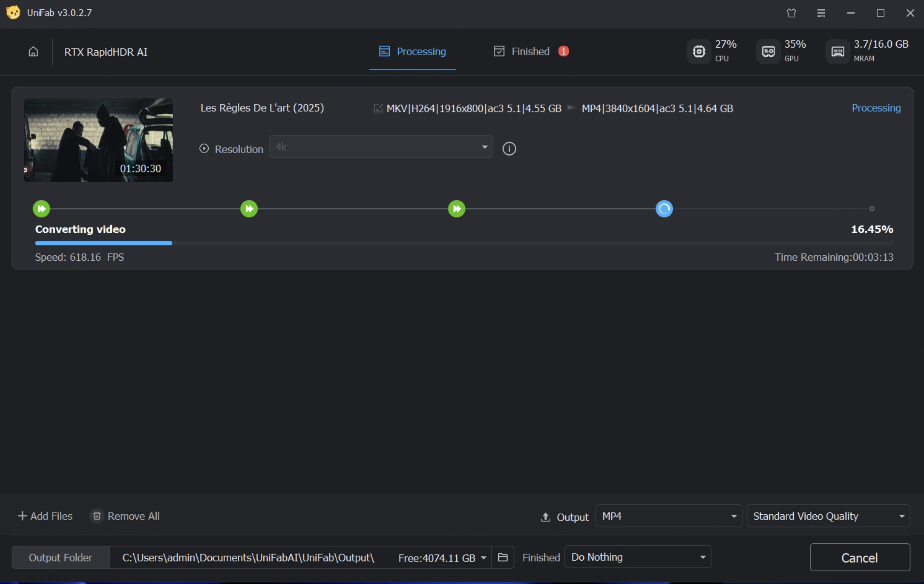Viewport: 924px width, 584px height.
Task: Click the 35% GPU value
Action: coord(795,44)
